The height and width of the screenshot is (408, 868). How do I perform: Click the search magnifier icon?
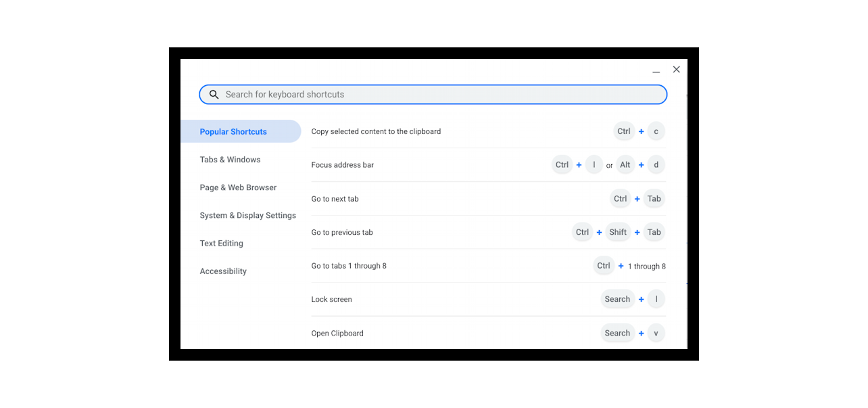[x=214, y=94]
